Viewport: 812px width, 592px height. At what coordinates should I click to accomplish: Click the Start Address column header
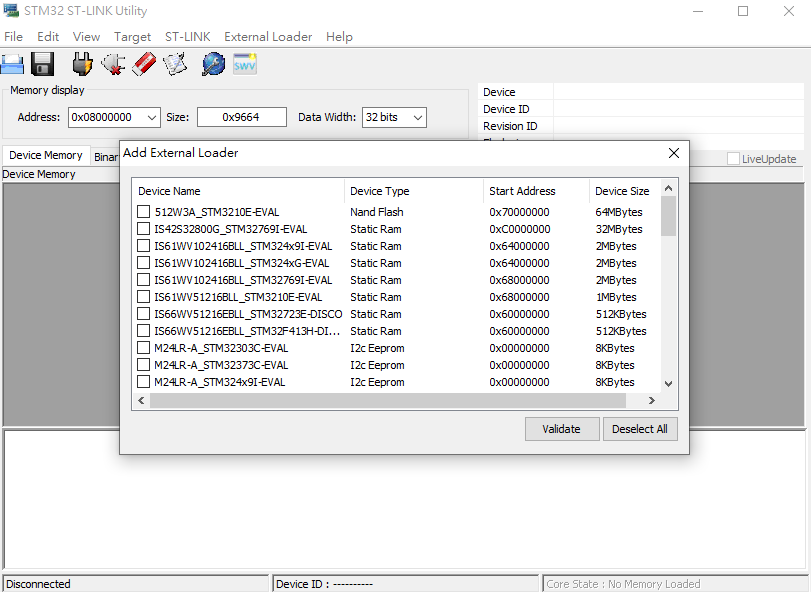(536, 191)
